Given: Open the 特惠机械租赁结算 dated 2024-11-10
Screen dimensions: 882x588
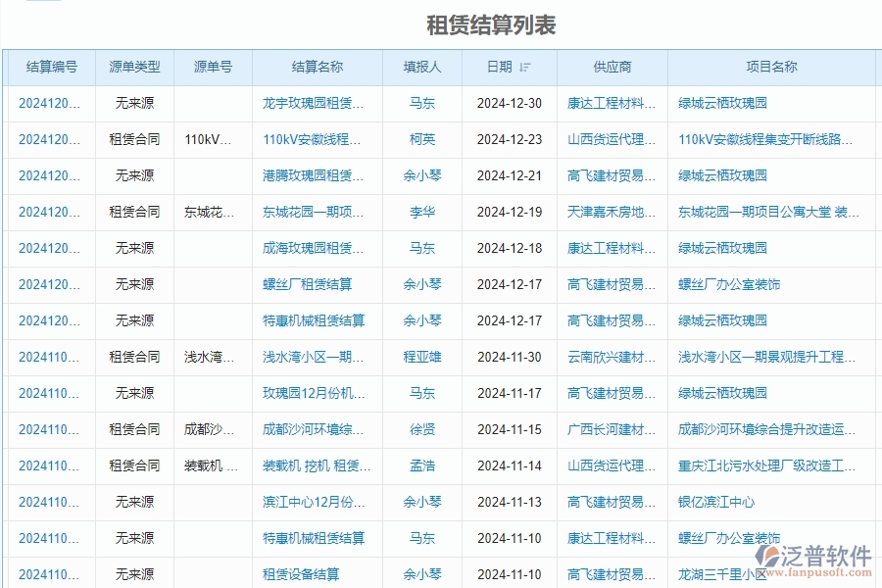Looking at the screenshot, I should pos(316,538).
